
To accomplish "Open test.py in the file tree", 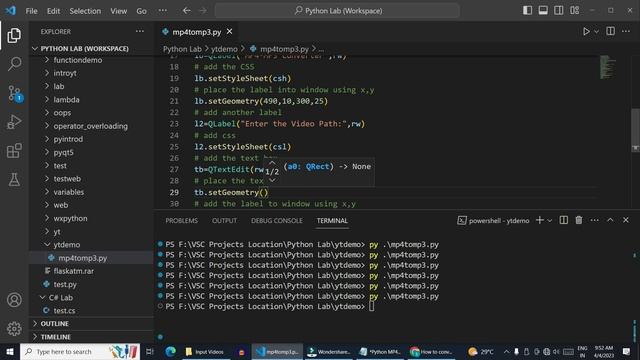I will 91,284.
